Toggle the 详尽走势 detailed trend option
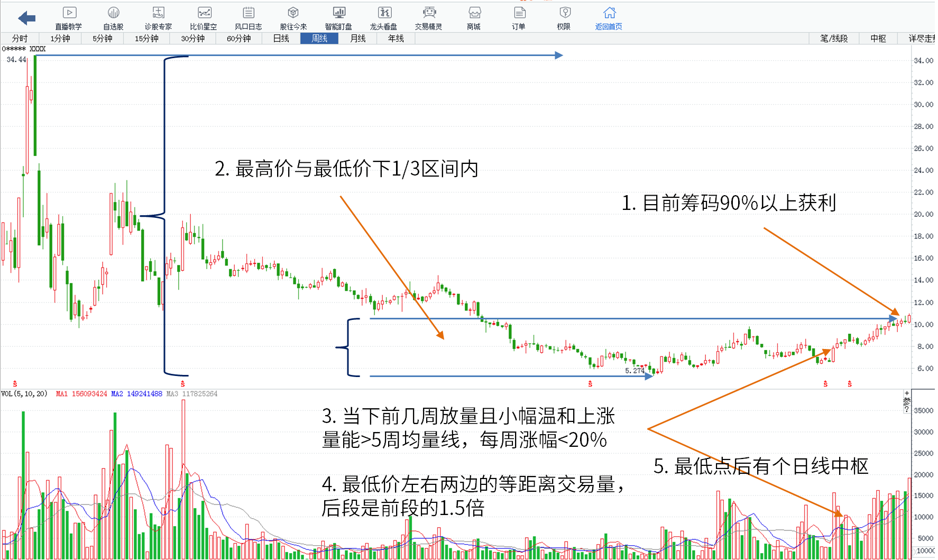The image size is (938, 560). click(x=921, y=39)
